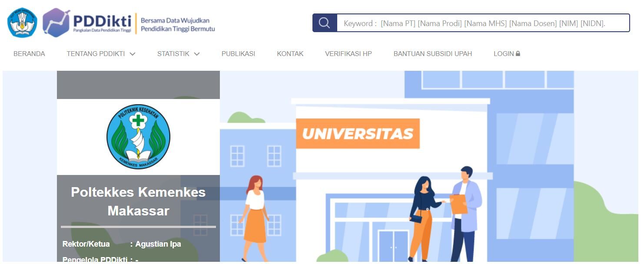644x264 pixels.
Task: Click the lock icon next to LOGIN
Action: [518, 54]
